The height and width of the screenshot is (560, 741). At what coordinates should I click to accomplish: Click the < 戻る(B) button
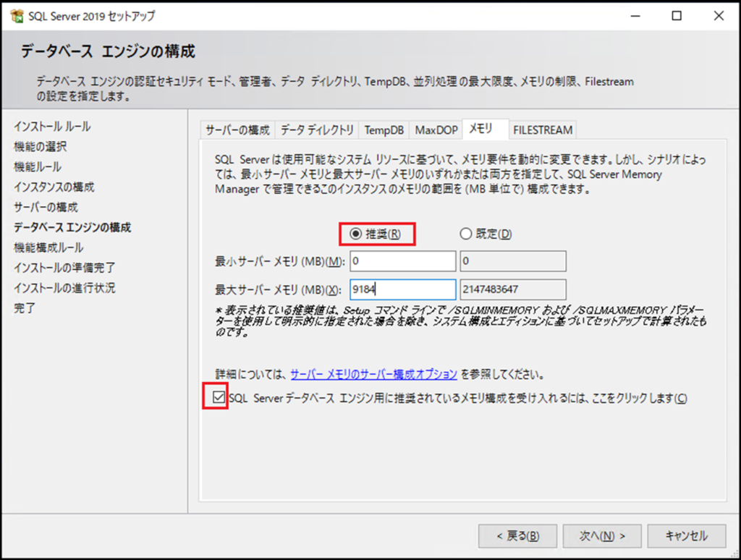[517, 536]
